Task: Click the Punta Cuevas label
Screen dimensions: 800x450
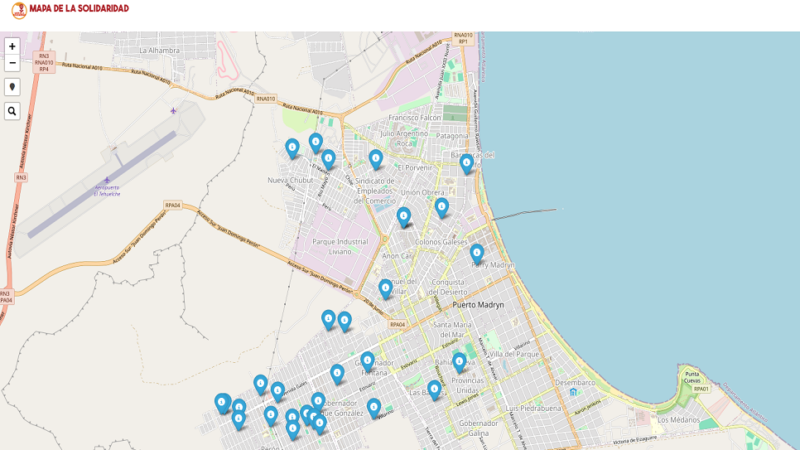Action: point(692,377)
